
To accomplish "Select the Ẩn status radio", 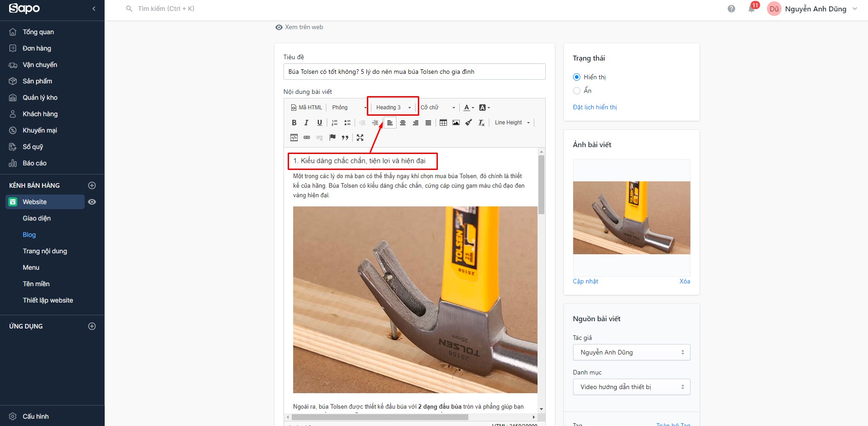I will (x=577, y=91).
